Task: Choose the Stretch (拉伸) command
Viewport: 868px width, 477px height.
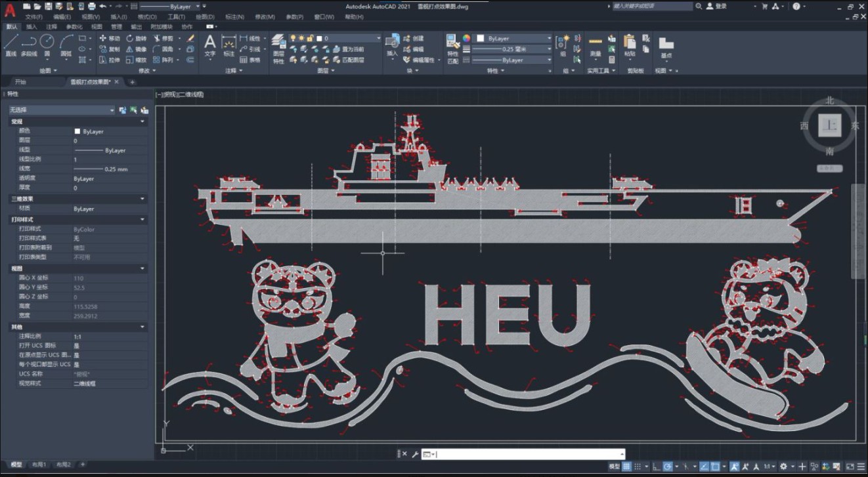Action: 110,60
